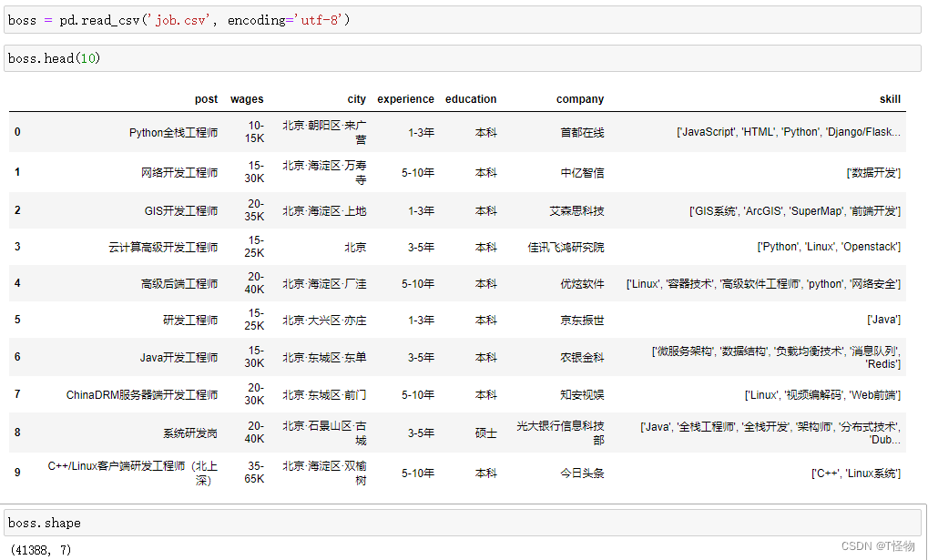This screenshot has height=560, width=928.
Task: Select the post cell '高级后端工程师'
Action: coord(179,284)
